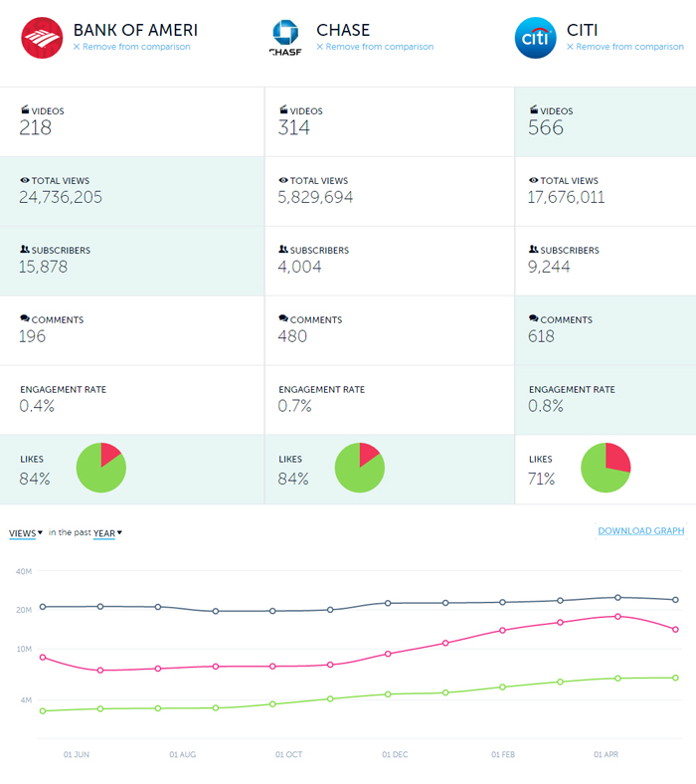This screenshot has width=696, height=784.
Task: Click the first data point on the green line
Action: [x=43, y=711]
